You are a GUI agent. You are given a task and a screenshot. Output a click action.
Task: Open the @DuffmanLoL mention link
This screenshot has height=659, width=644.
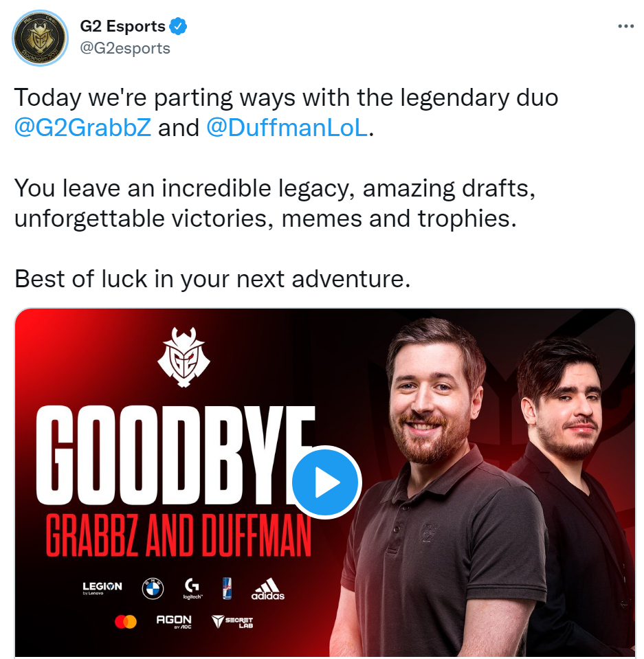point(287,127)
